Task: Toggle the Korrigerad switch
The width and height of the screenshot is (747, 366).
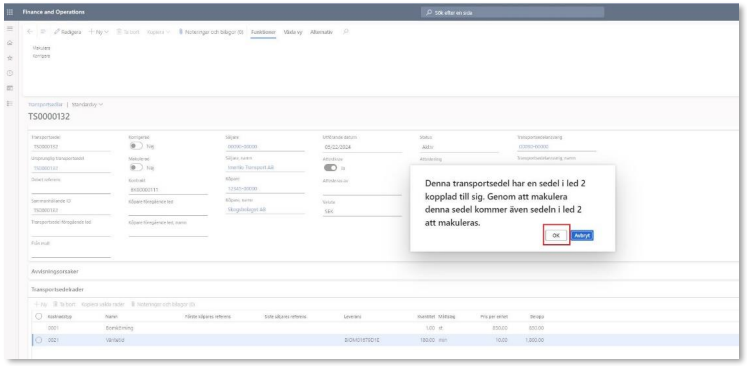Action: click(x=137, y=146)
